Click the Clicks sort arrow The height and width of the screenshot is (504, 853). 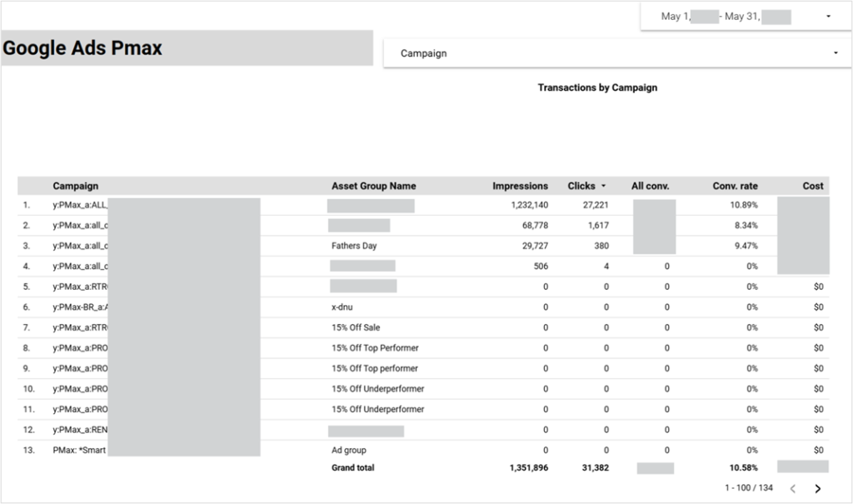point(603,186)
